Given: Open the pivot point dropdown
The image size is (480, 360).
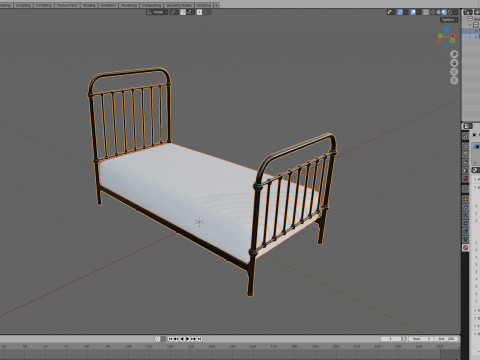Looking at the screenshot, I should point(175,12).
